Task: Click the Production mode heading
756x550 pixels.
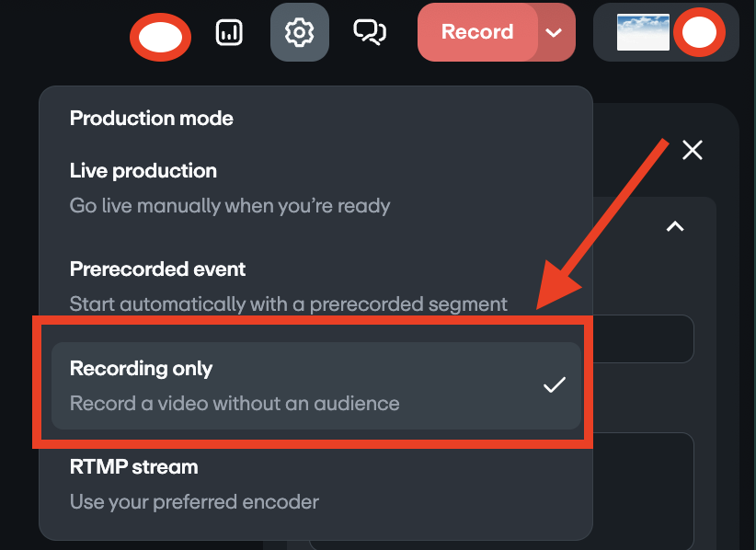Action: point(152,118)
